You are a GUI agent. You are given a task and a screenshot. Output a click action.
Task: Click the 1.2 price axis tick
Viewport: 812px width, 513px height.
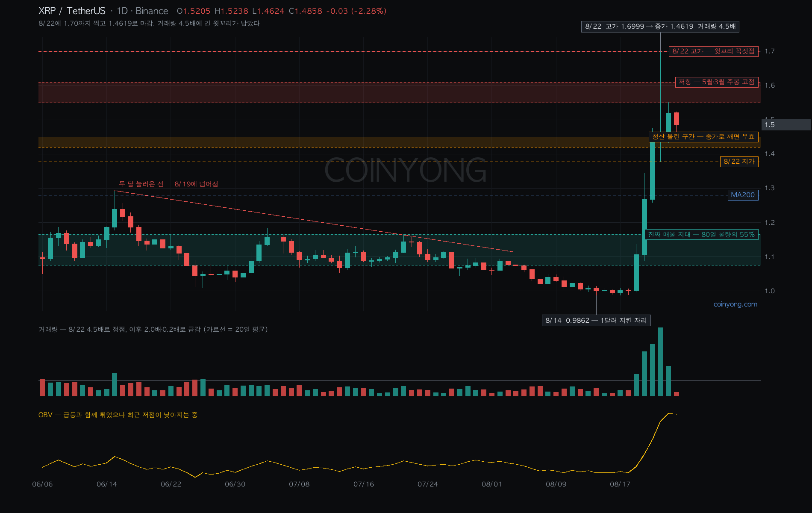[769, 223]
